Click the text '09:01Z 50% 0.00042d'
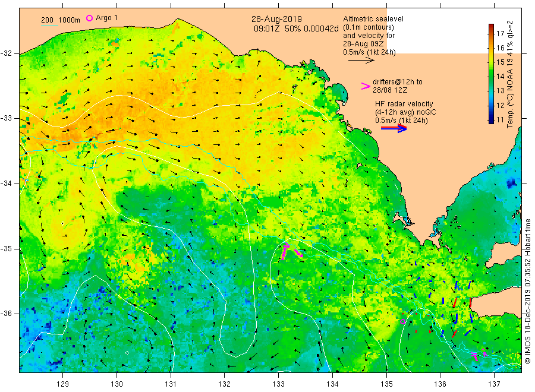Screen dimensions: 535x392 (x=296, y=29)
